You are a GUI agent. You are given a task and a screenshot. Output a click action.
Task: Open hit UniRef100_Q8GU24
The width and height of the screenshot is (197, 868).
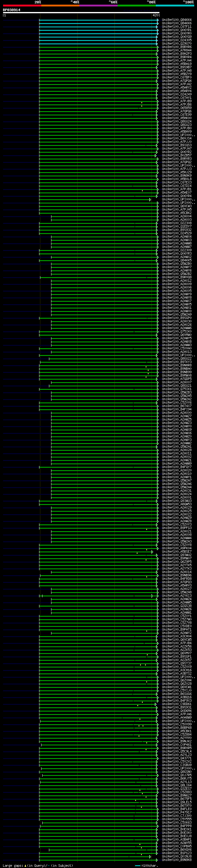177,122
